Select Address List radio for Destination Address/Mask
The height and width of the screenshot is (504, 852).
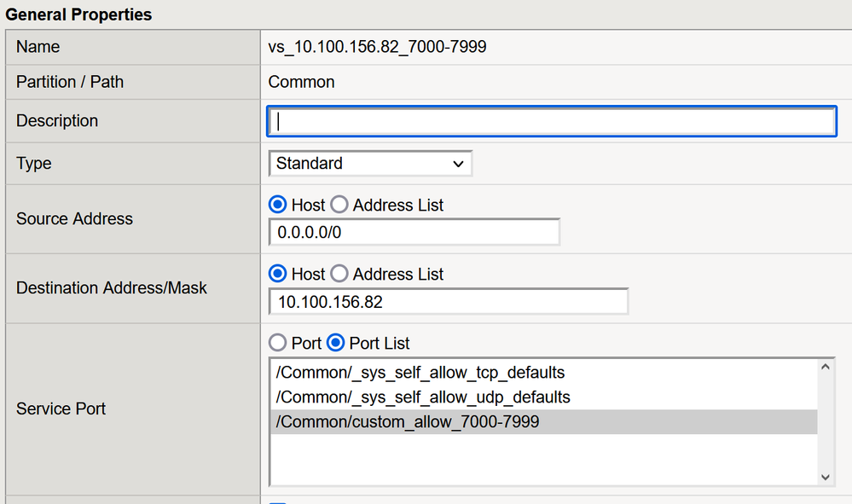[x=339, y=275]
